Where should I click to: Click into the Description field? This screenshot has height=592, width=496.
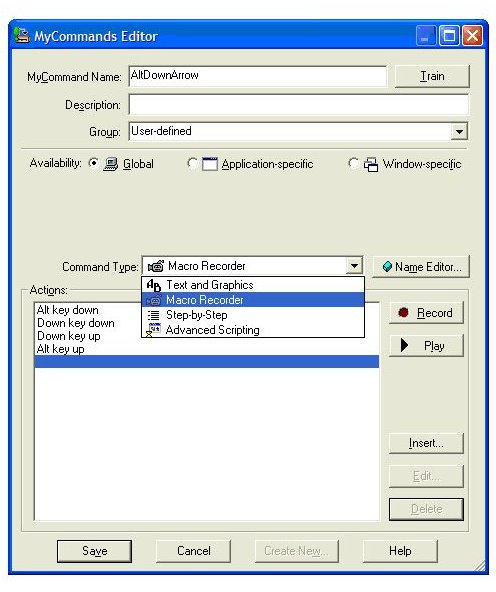(x=299, y=105)
